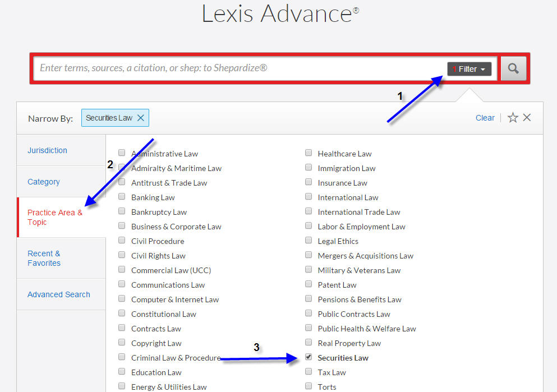Image resolution: width=557 pixels, height=392 pixels.
Task: Check Banking Law checkbox
Action: pyautogui.click(x=122, y=196)
